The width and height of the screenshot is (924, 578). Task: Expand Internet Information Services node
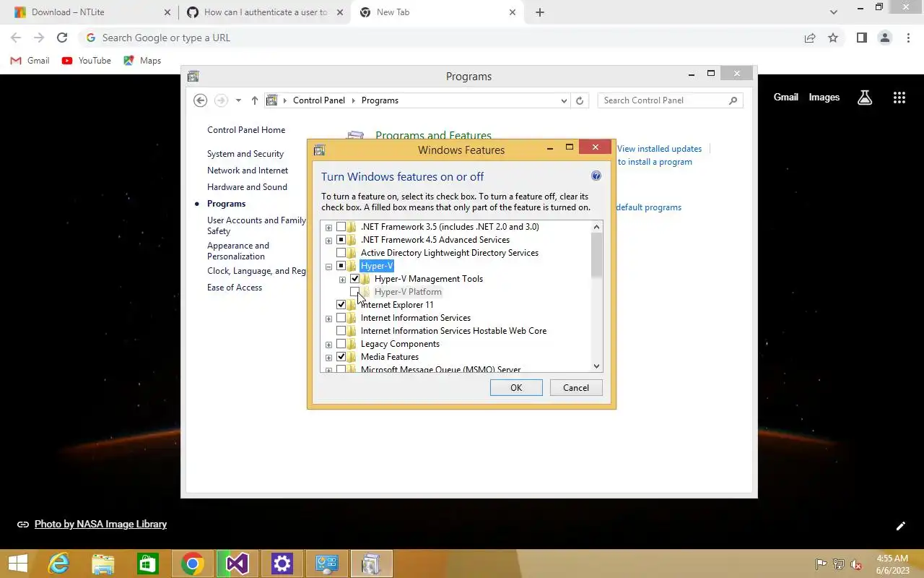328,319
